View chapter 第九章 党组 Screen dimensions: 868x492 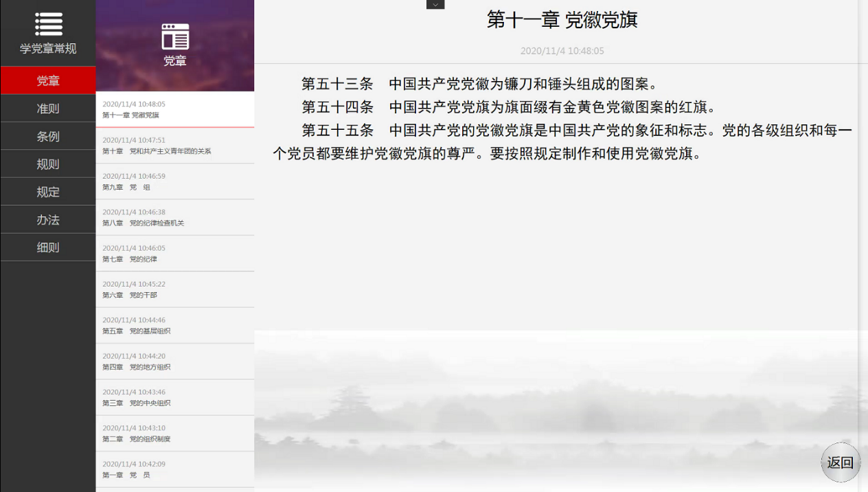[174, 181]
